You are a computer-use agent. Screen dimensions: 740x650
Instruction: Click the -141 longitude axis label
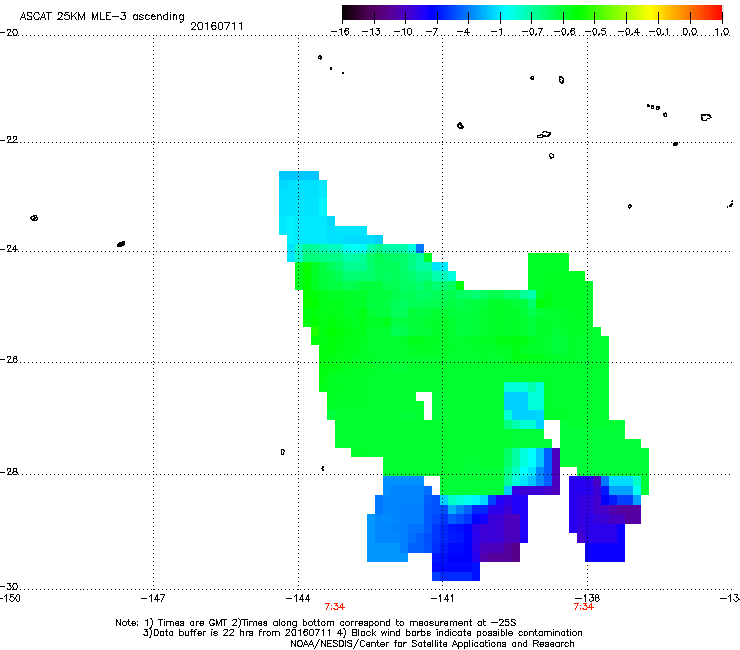pyautogui.click(x=442, y=599)
